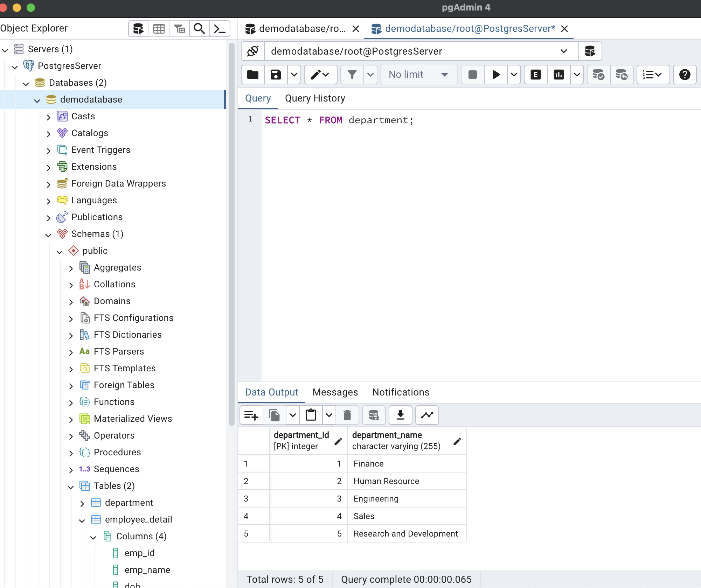
Task: Launch the PSQL Tool terminal icon
Action: [x=220, y=29]
